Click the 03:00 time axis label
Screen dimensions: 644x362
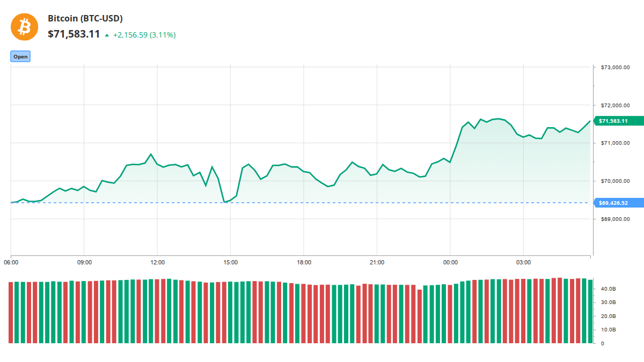coord(523,262)
